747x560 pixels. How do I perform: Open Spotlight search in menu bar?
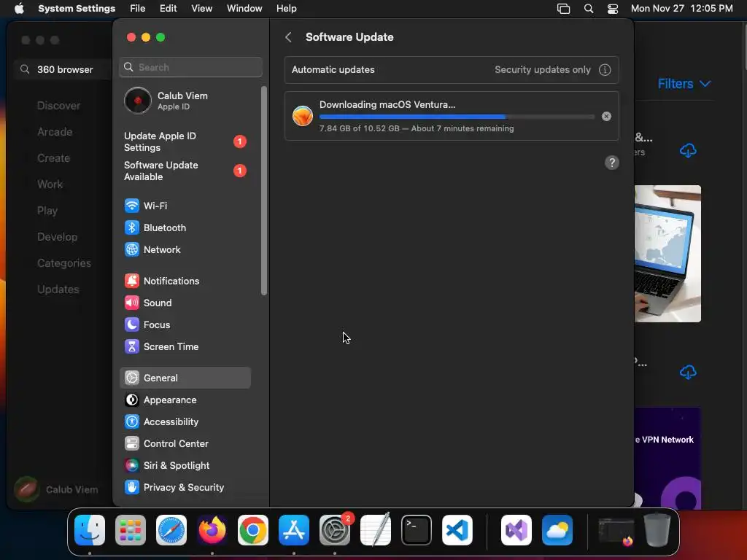click(x=589, y=9)
